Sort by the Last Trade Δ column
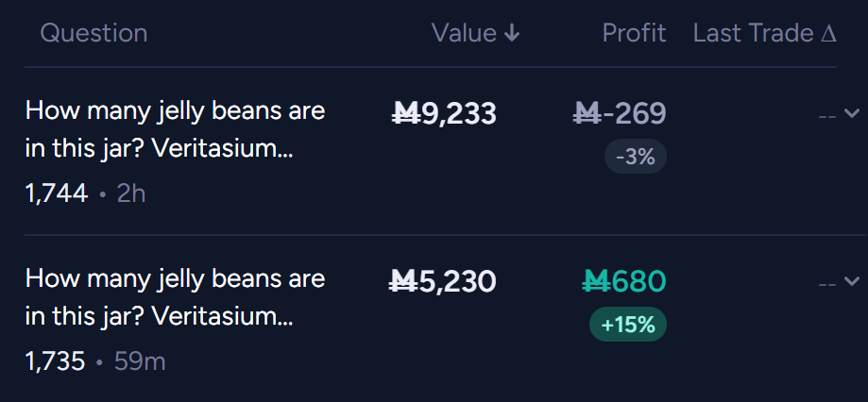Image resolution: width=868 pixels, height=402 pixels. 764,33
